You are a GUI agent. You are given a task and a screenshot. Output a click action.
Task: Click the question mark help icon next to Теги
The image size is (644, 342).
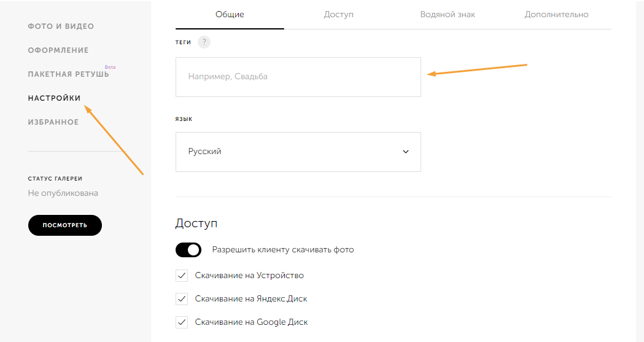pos(204,42)
